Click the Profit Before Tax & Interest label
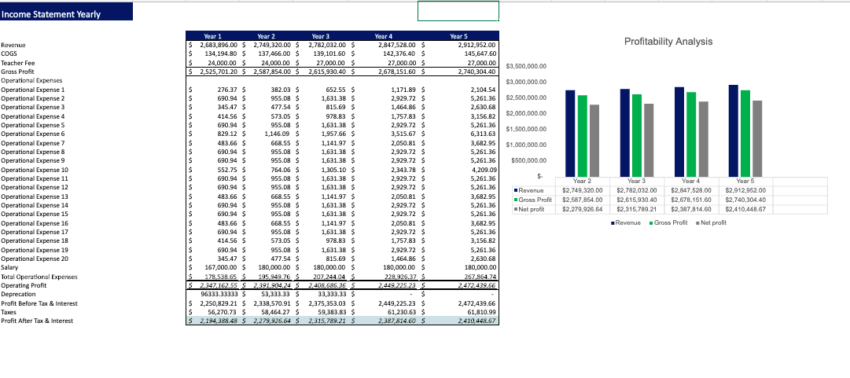Viewport: 850px width, 378px height. point(39,303)
